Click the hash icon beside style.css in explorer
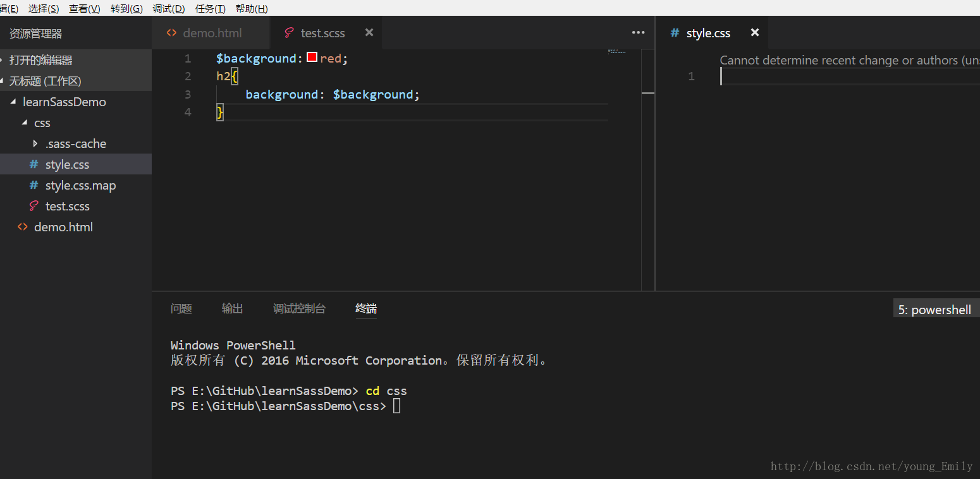 pyautogui.click(x=34, y=164)
